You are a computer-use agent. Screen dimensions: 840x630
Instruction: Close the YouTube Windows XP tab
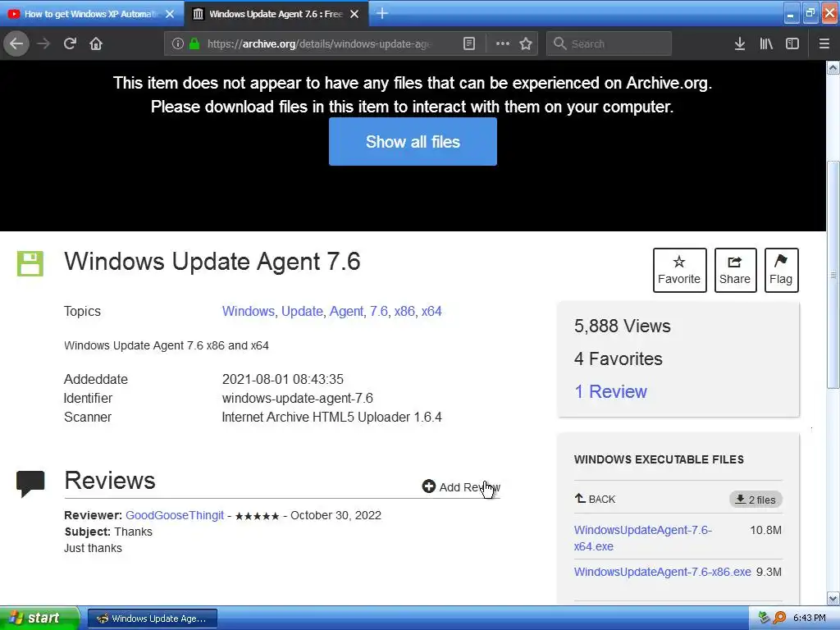(x=170, y=14)
